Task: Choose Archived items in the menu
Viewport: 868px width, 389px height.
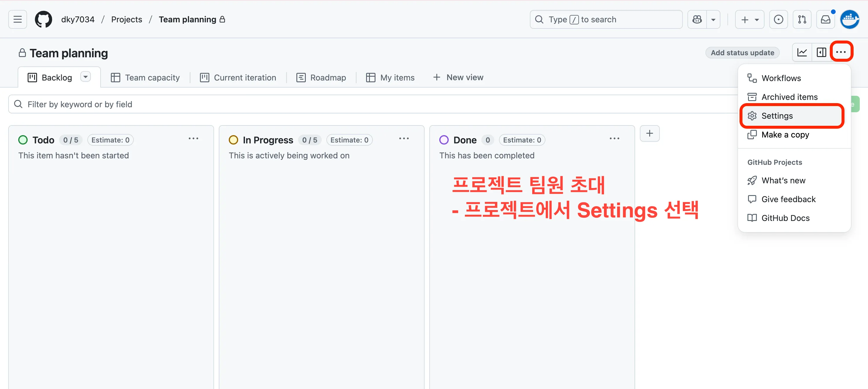Action: tap(789, 97)
